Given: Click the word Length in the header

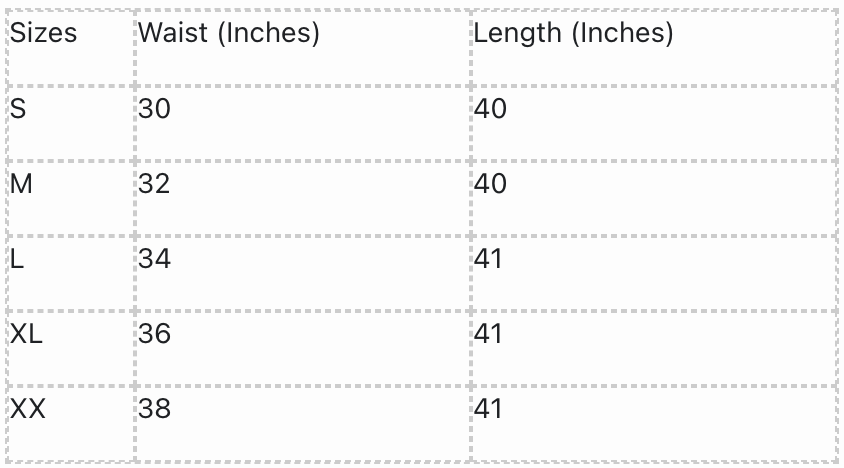Looking at the screenshot, I should pos(518,34).
